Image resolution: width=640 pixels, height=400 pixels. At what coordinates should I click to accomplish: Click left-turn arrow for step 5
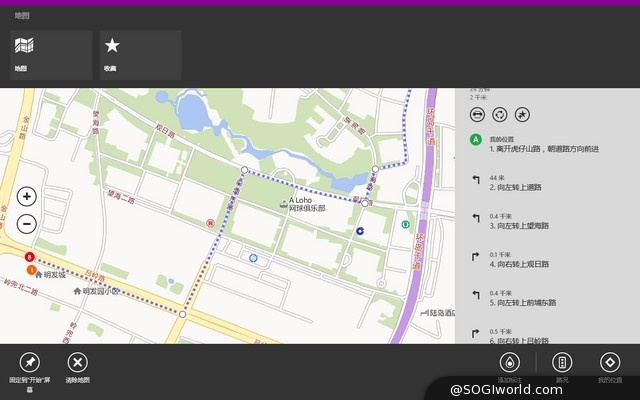click(476, 295)
